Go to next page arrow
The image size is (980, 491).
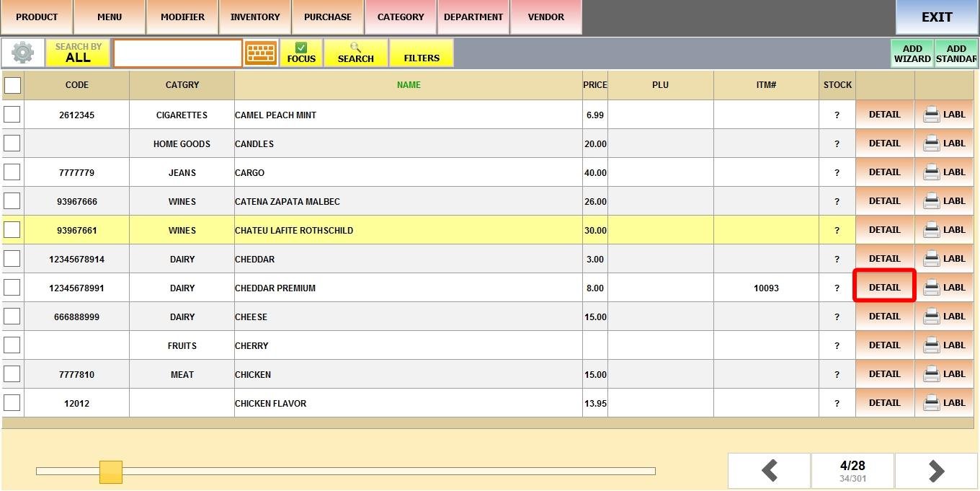point(936,472)
